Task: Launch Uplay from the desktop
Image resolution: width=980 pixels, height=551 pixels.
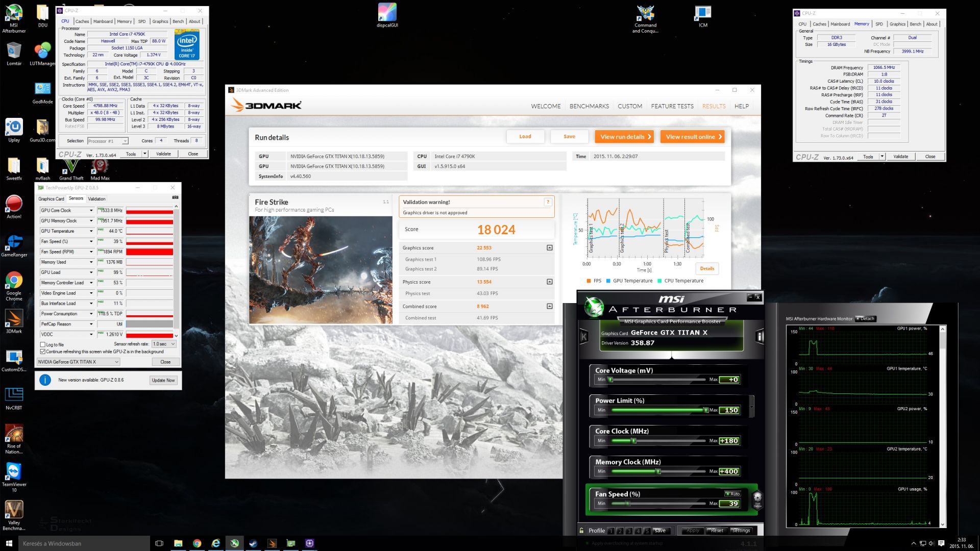Action: [14, 131]
